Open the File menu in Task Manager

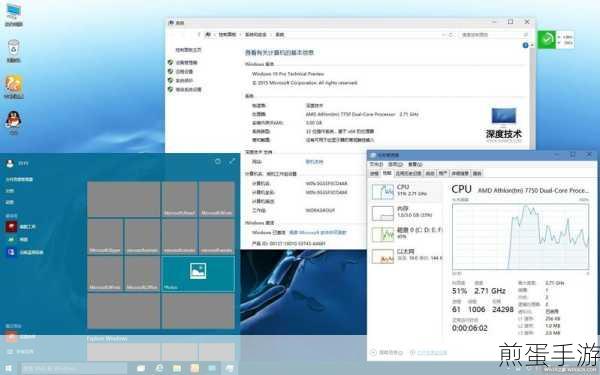point(376,164)
